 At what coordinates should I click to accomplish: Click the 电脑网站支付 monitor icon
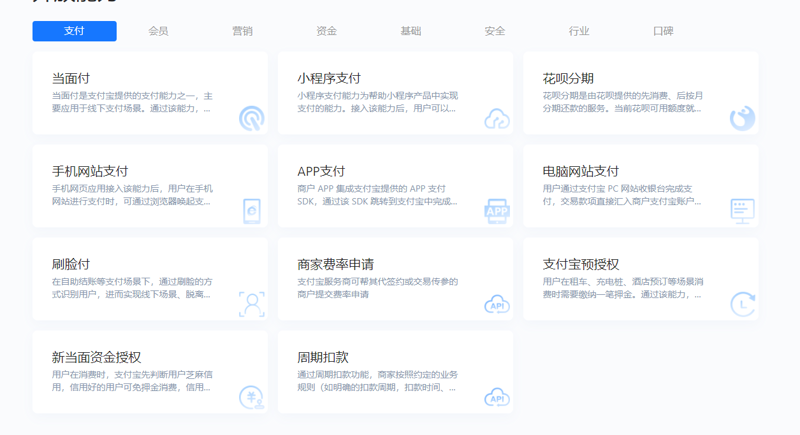[x=742, y=211]
